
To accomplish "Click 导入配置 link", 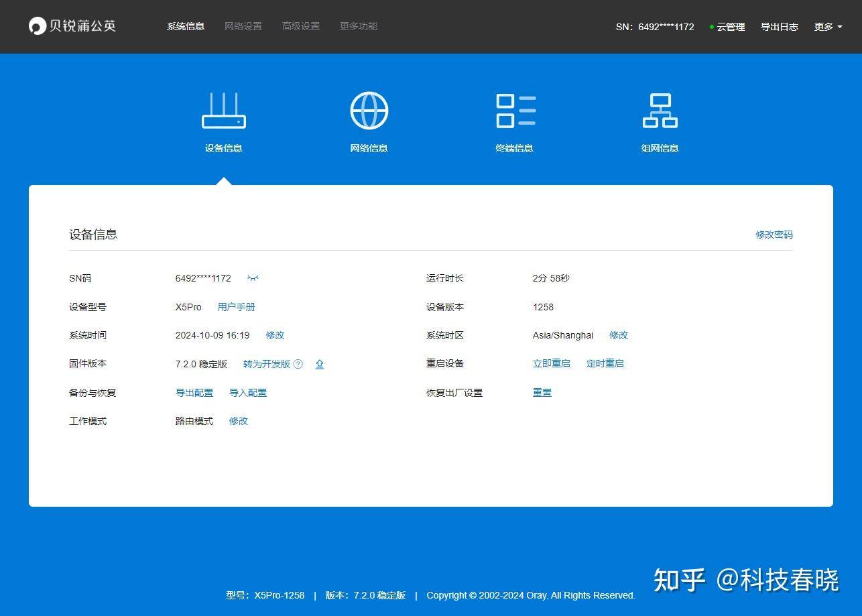I will pos(248,393).
